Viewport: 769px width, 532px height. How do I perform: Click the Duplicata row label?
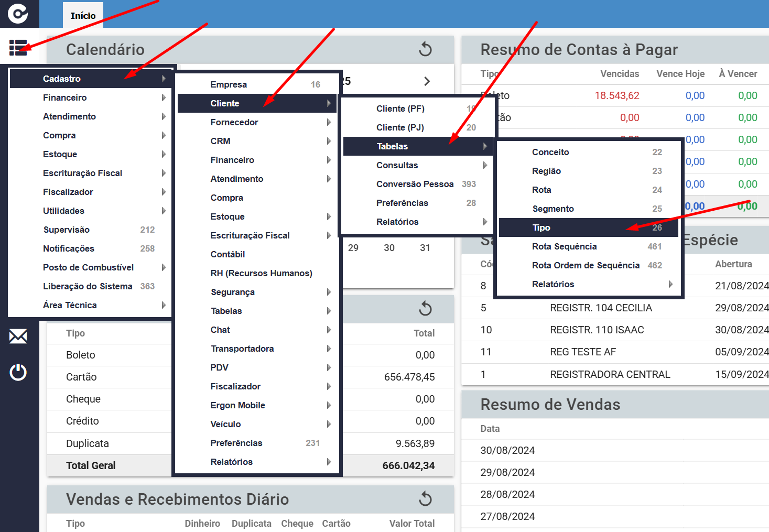pos(88,443)
